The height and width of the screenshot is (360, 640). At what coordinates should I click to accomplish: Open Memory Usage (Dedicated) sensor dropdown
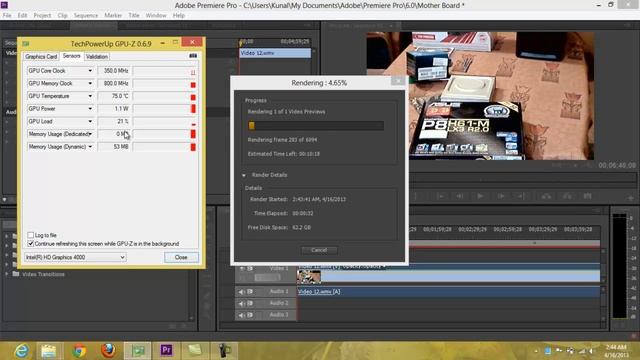pos(90,134)
